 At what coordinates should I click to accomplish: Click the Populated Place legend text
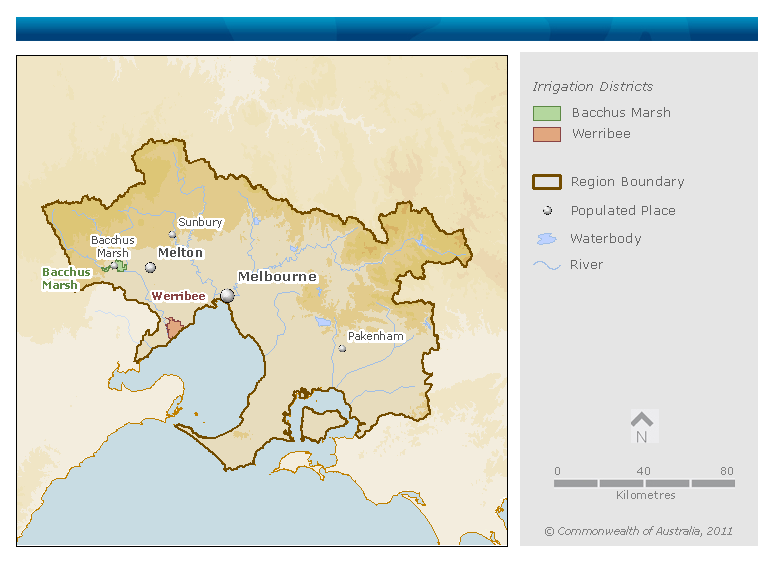coord(623,210)
